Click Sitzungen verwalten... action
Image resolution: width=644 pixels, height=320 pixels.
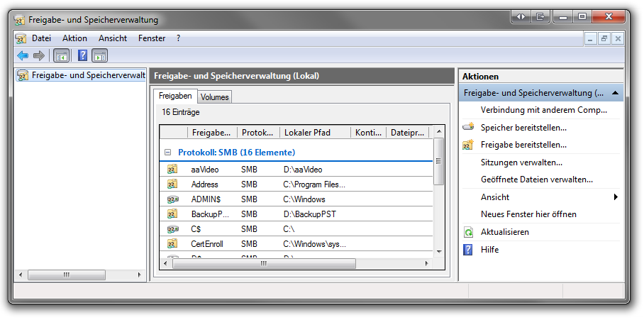tap(521, 162)
